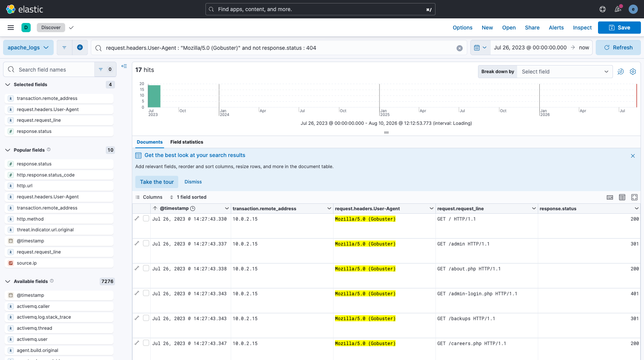The height and width of the screenshot is (360, 644).
Task: Click Alerts in the top menu
Action: 556,28
